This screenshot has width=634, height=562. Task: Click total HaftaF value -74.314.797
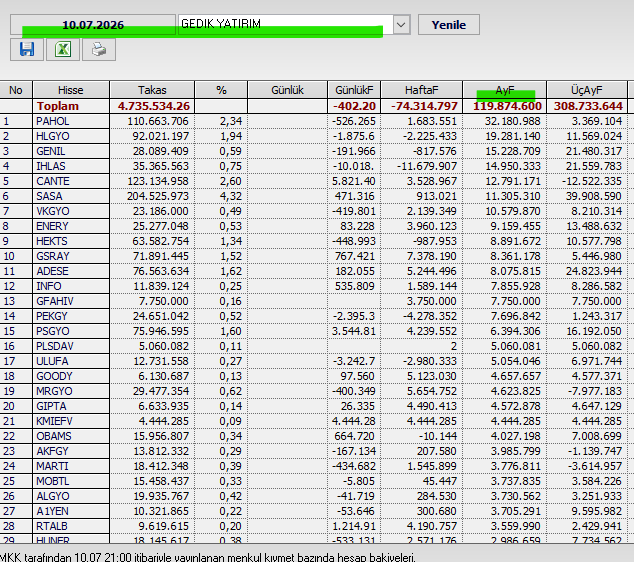point(424,106)
